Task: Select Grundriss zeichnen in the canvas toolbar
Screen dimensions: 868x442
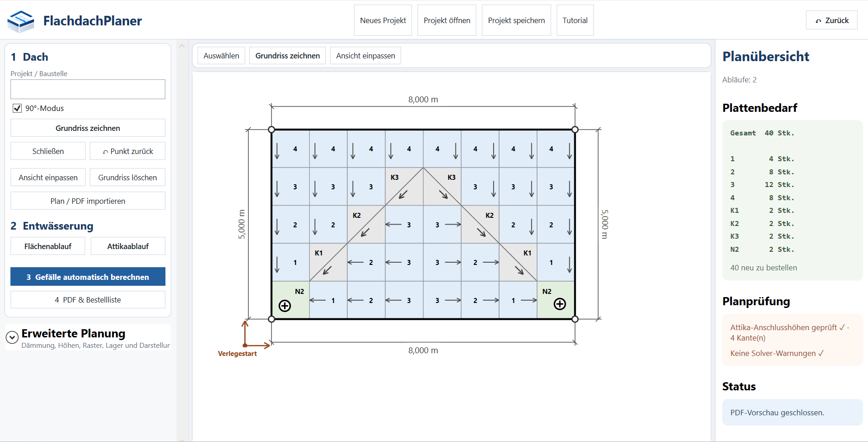Action: [288, 56]
